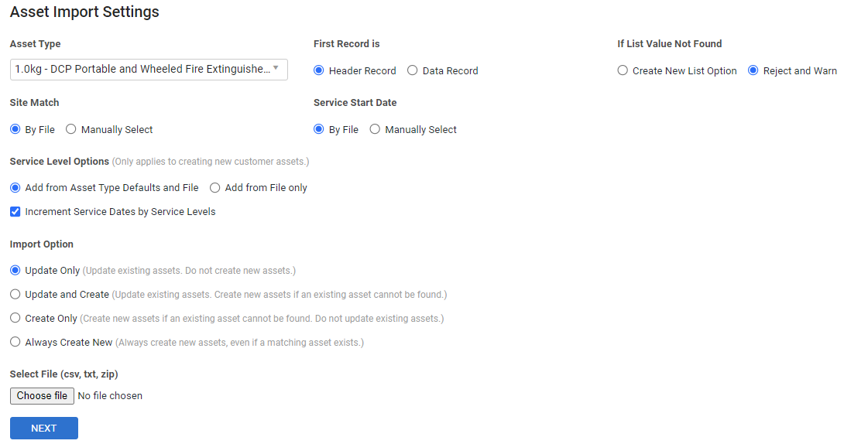Select Header Record radio option

(319, 70)
